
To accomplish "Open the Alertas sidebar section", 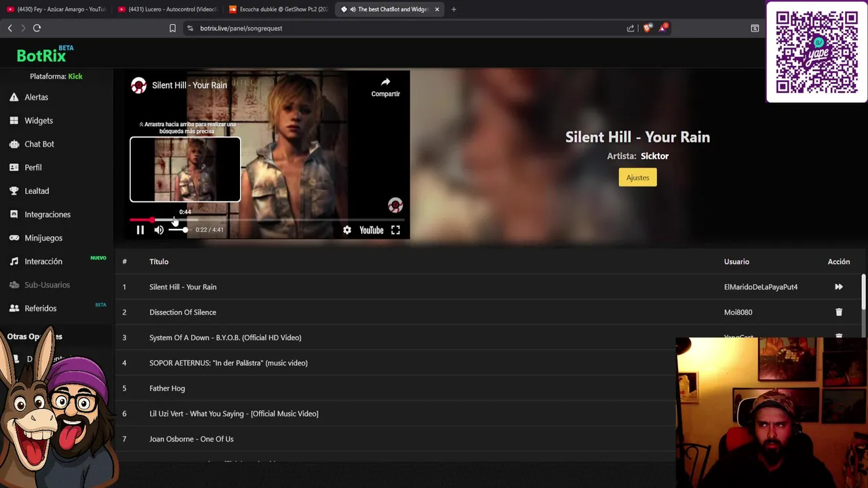I will click(37, 97).
